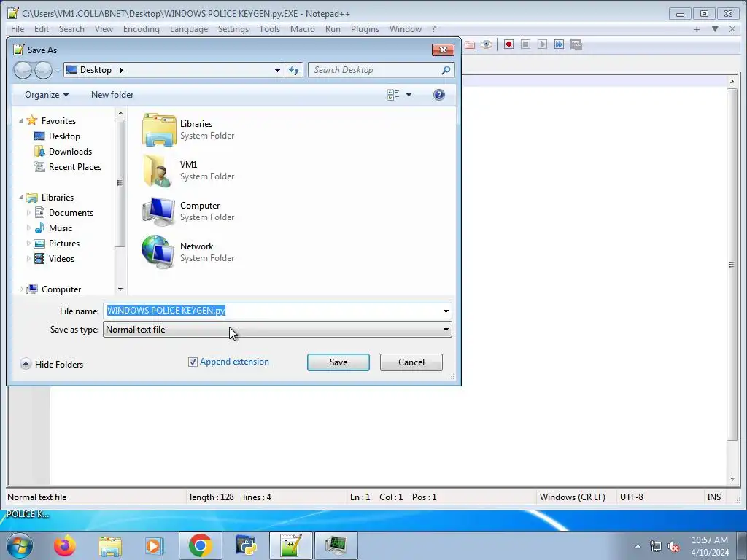Click the Search Desktop field
The image size is (747, 560).
(374, 70)
